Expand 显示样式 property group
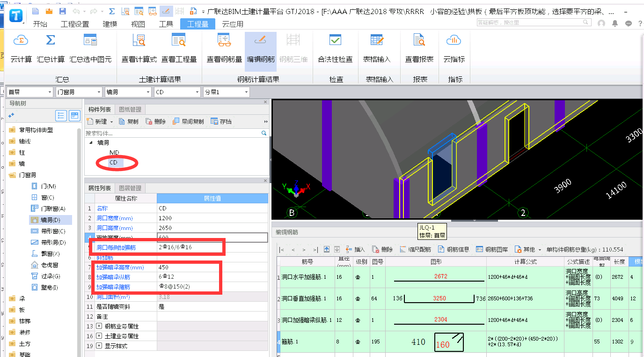The width and height of the screenshot is (644, 357). (x=99, y=346)
